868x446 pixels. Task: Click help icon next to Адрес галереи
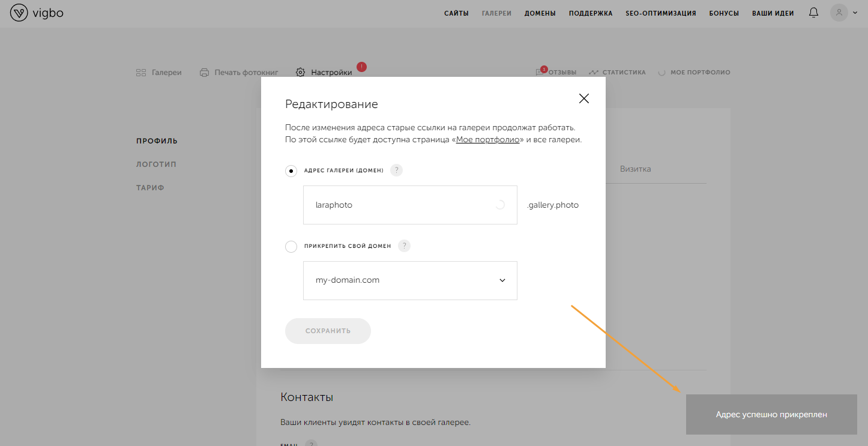[396, 170]
